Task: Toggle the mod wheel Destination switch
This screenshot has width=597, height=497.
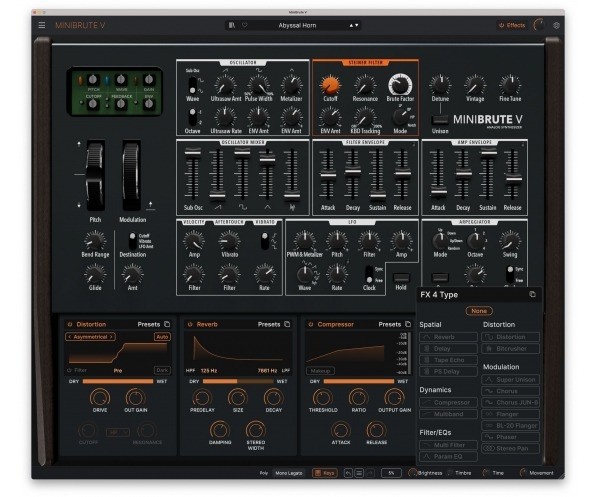Action: point(132,241)
